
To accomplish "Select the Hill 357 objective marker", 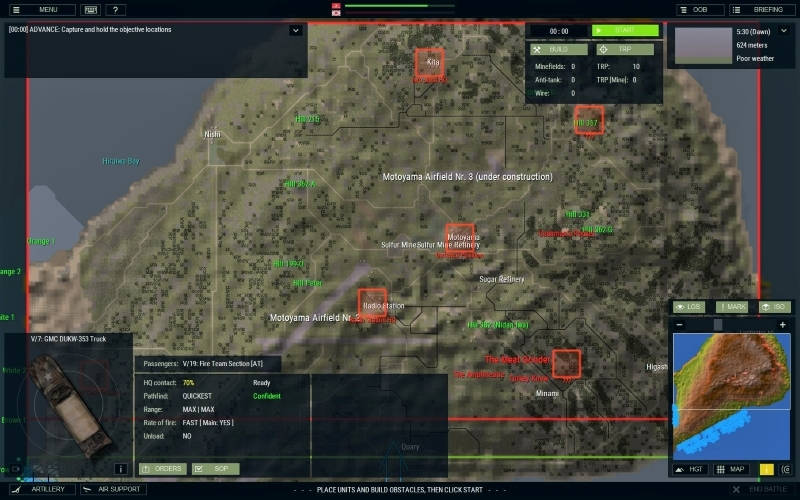I will tap(589, 120).
